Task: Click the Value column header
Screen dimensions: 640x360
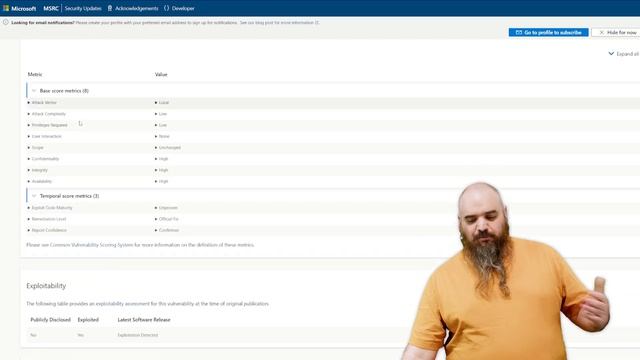Action: click(161, 74)
